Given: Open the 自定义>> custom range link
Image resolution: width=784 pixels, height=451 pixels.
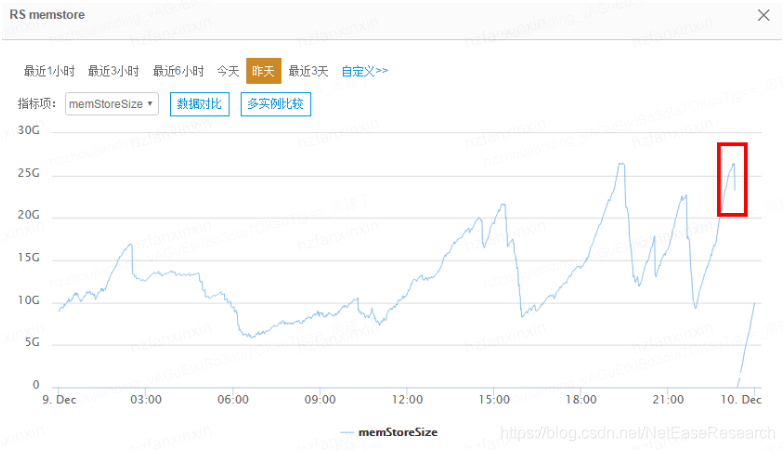Looking at the screenshot, I should click(x=364, y=71).
